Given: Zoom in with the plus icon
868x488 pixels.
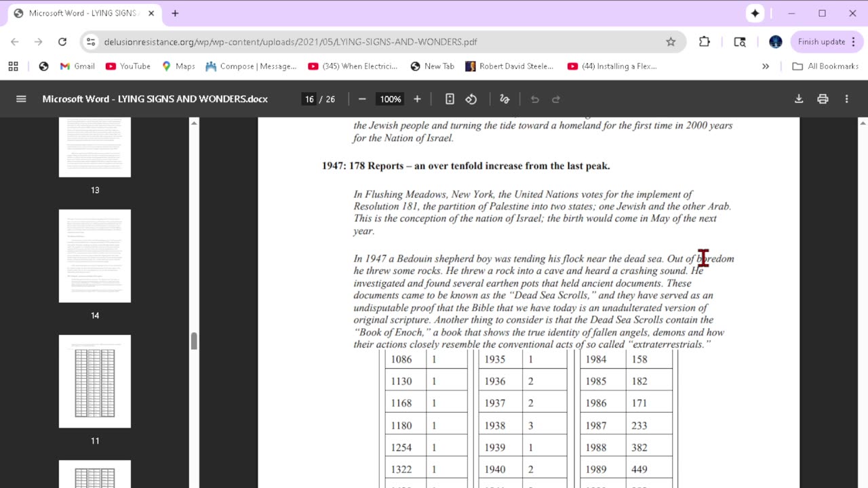Looking at the screenshot, I should [417, 99].
